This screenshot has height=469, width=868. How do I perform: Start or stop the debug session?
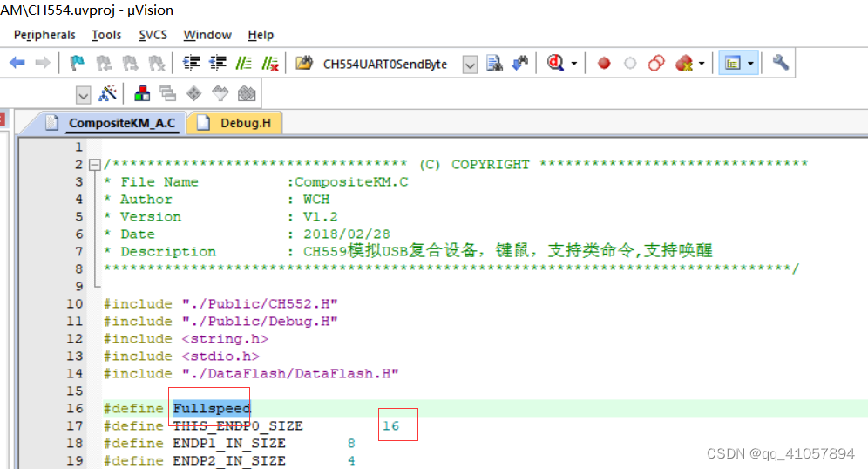555,63
